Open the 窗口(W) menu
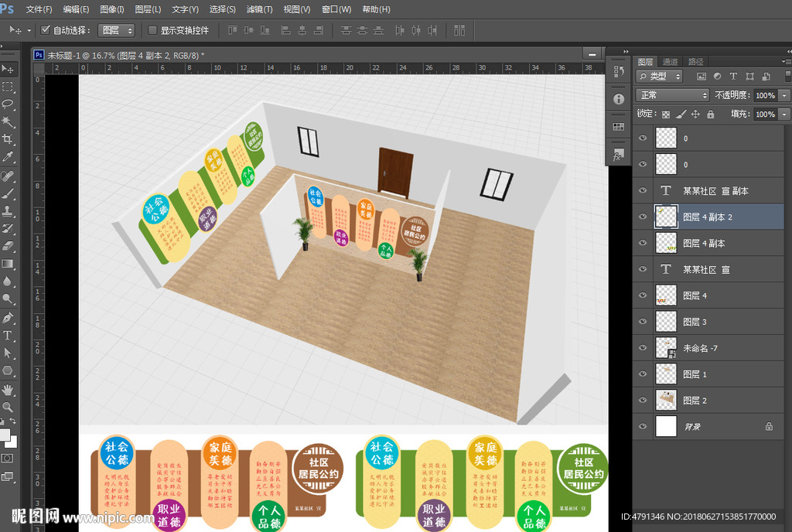792x532 pixels. [x=336, y=9]
